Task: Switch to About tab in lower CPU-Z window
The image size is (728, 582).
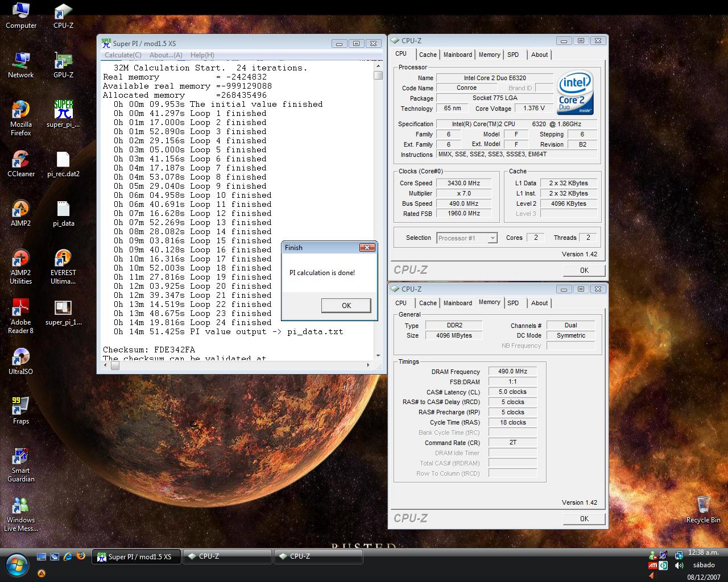Action: pos(539,303)
